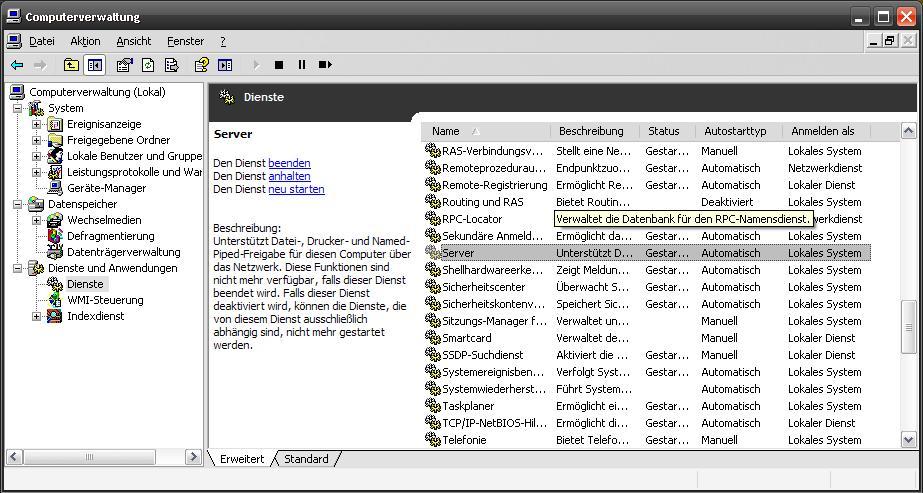Open the Fenster menu
The width and height of the screenshot is (923, 493).
coord(185,41)
